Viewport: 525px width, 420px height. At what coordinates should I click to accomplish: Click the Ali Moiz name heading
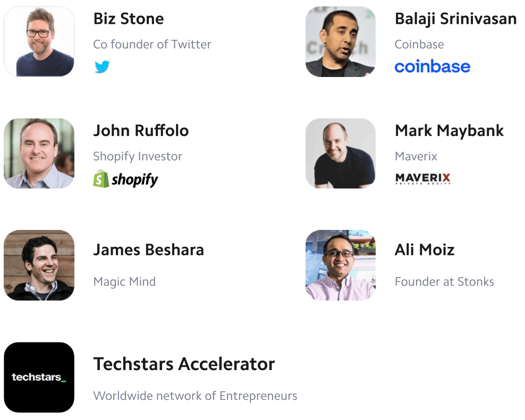pyautogui.click(x=425, y=250)
